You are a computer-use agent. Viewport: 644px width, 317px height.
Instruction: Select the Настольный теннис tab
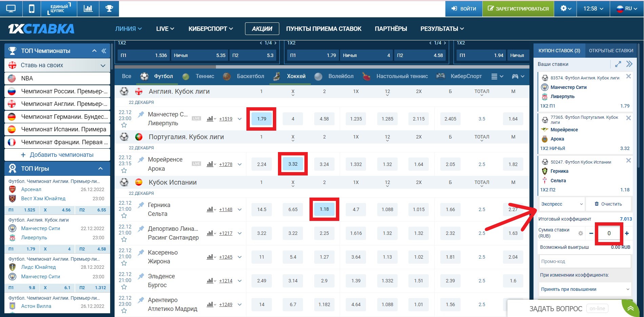395,76
